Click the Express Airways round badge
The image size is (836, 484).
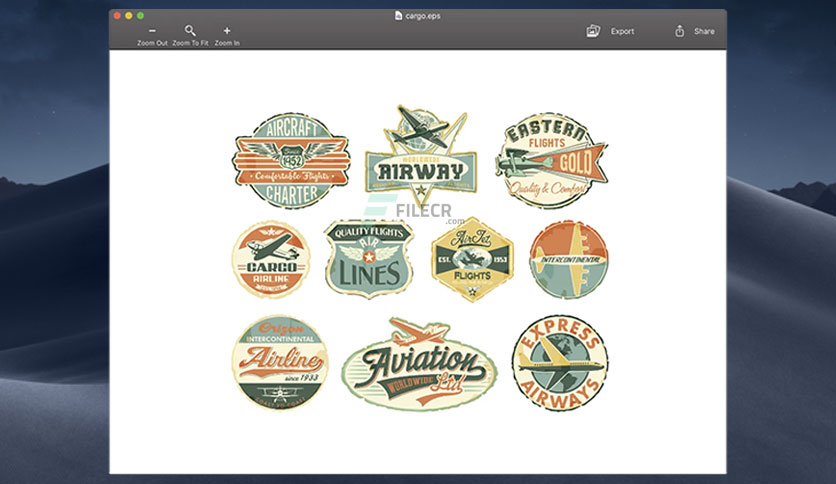pos(560,363)
